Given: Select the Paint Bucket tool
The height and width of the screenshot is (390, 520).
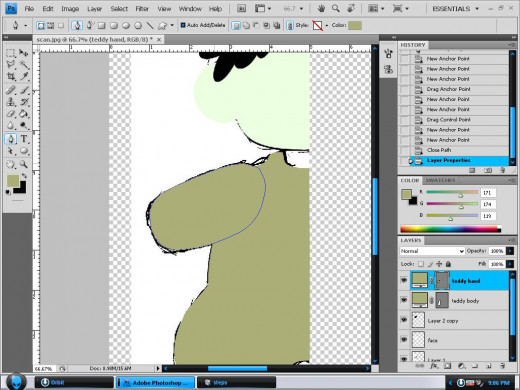Looking at the screenshot, I should point(24,114).
